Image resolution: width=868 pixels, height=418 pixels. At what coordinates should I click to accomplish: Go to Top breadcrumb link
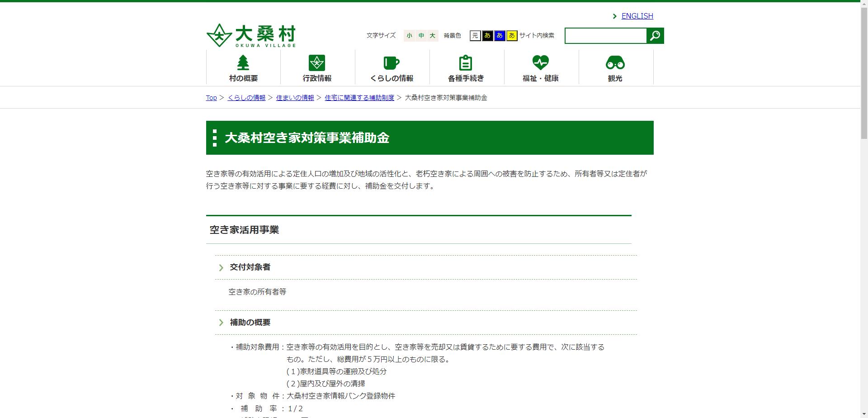pos(211,98)
